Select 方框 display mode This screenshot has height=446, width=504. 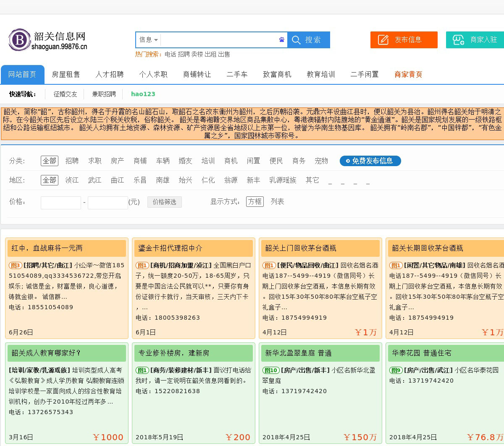tap(255, 202)
